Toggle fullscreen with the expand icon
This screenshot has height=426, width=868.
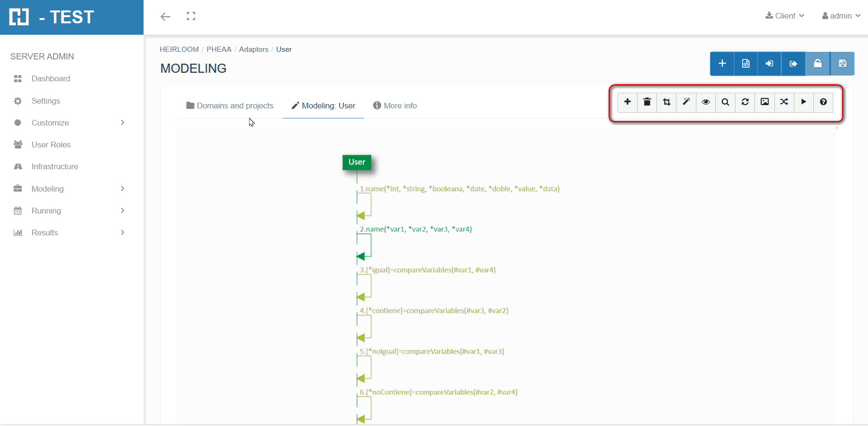[x=191, y=17]
